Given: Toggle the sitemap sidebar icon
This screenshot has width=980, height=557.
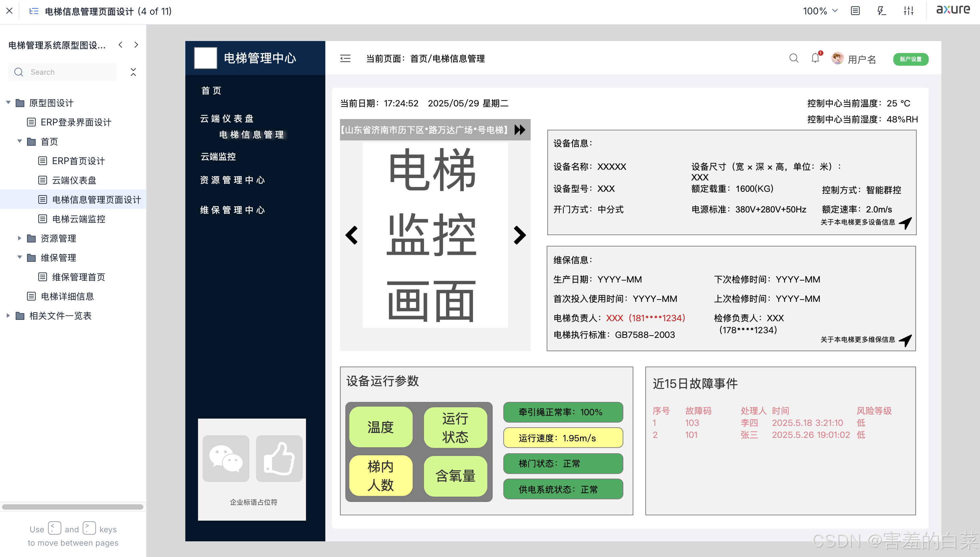Looking at the screenshot, I should tap(34, 11).
